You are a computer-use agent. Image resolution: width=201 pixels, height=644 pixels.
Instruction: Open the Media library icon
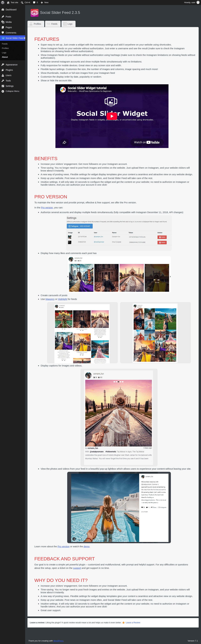point(3,22)
